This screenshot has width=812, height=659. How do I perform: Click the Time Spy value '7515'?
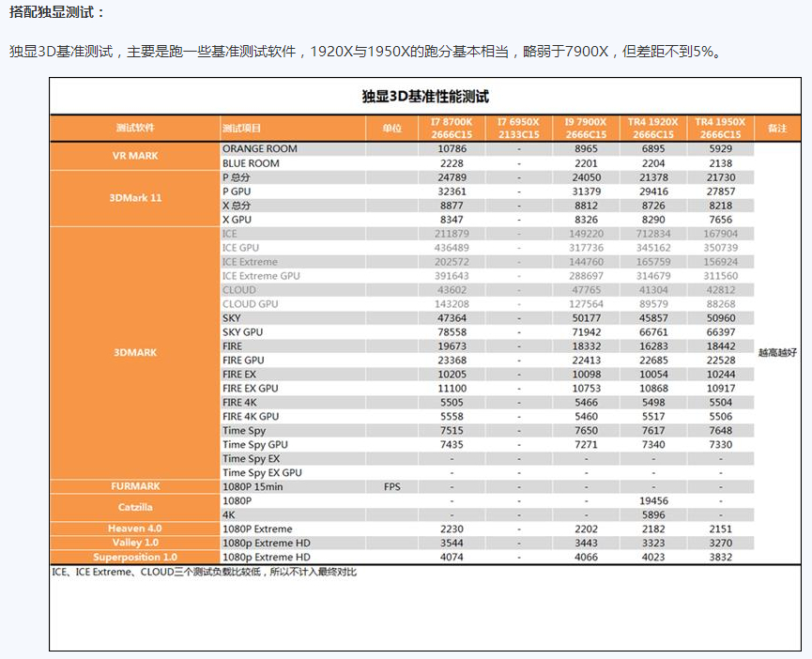coord(452,430)
